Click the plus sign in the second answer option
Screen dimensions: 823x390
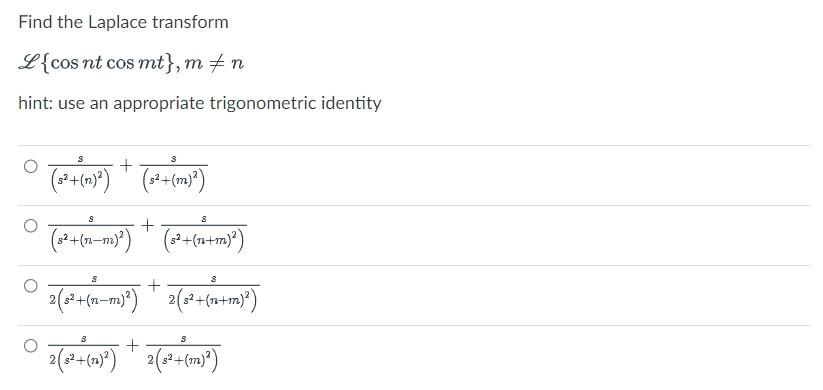pyautogui.click(x=147, y=226)
